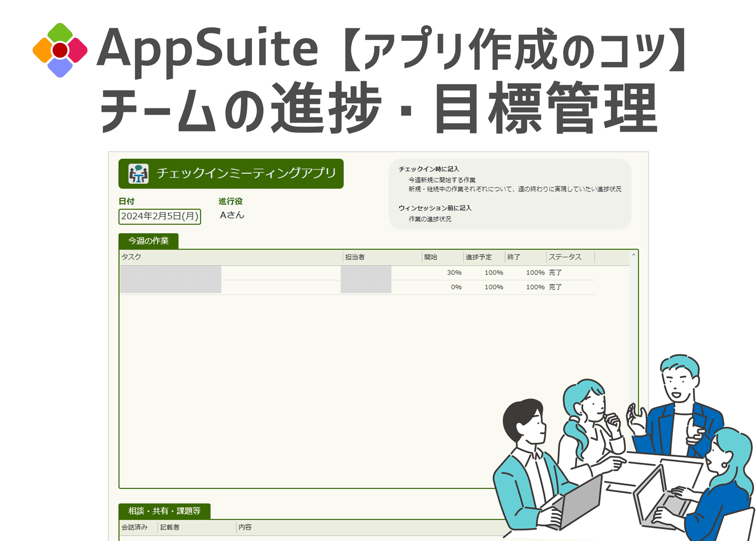Select the 今週の作業 tab

[148, 241]
